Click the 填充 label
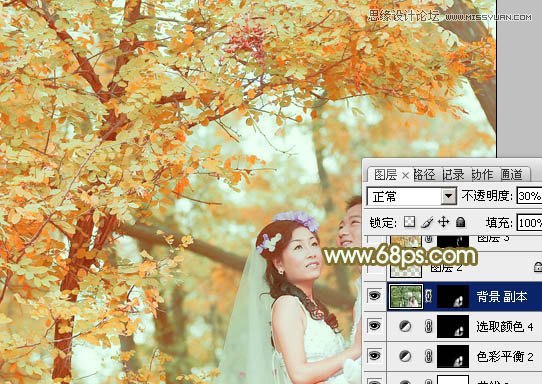Viewport: 542px width, 384px height. pos(499,223)
